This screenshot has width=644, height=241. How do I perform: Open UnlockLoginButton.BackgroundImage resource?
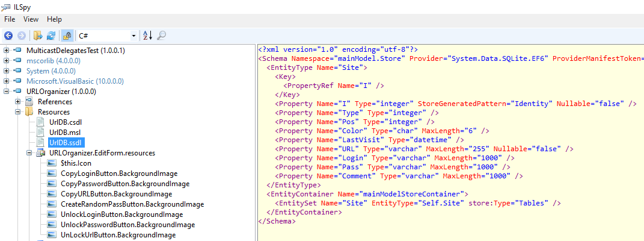121,214
